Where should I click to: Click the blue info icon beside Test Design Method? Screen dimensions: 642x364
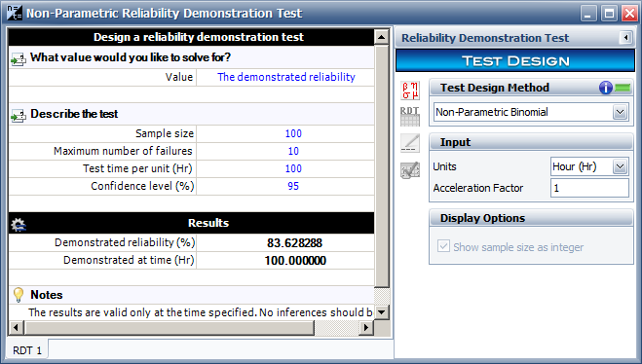point(606,88)
